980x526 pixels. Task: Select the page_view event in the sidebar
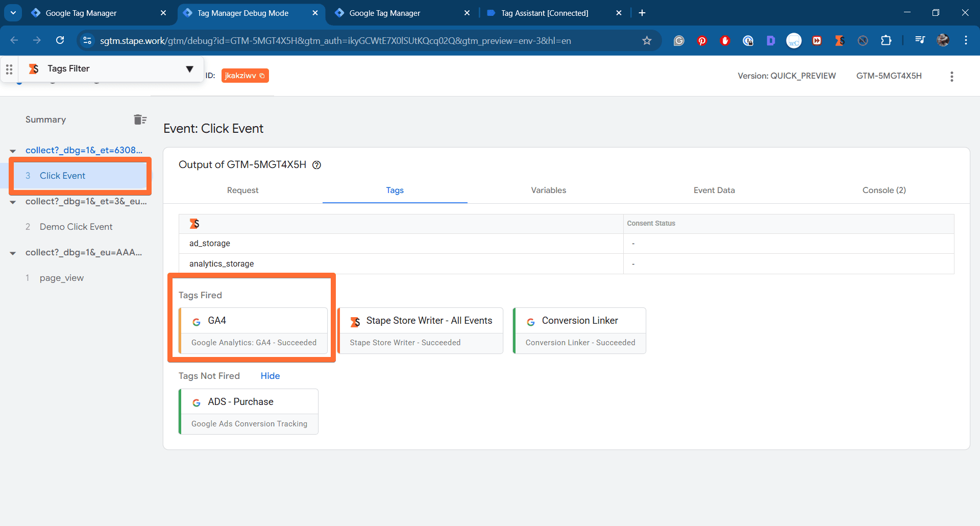(61, 278)
